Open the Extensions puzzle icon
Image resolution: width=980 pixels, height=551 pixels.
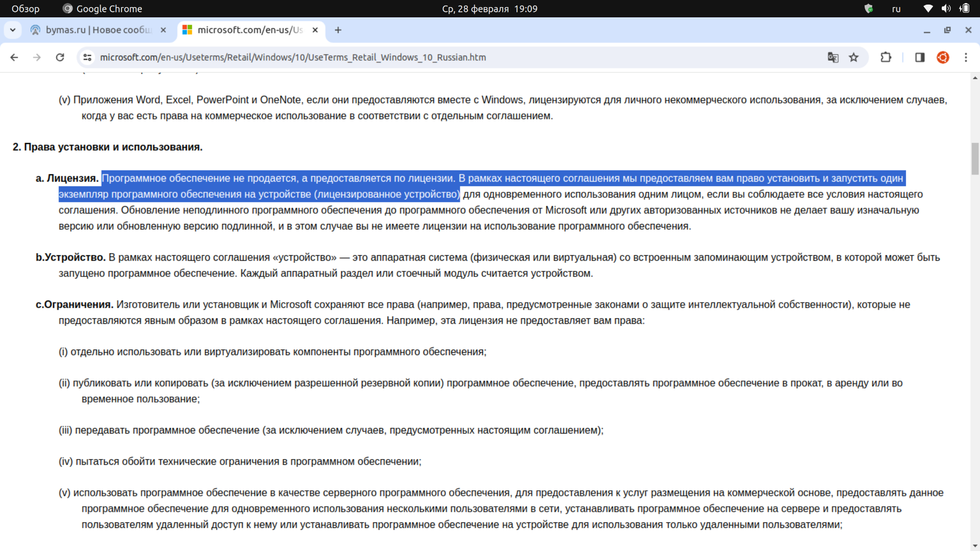pyautogui.click(x=886, y=57)
